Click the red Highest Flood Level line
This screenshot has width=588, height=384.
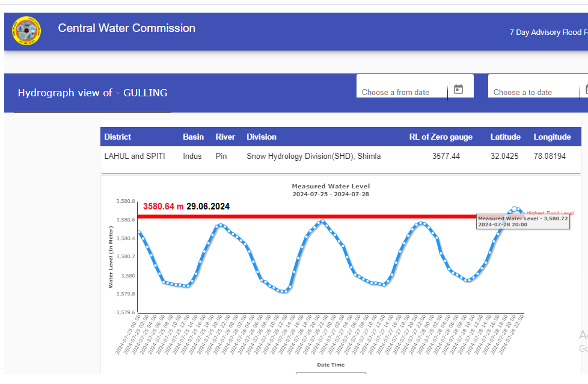point(301,216)
